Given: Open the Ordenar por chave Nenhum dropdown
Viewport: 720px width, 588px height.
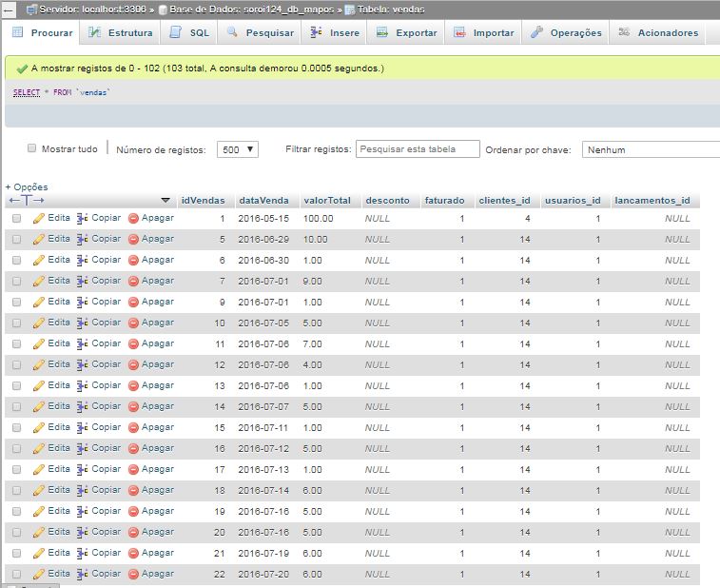Looking at the screenshot, I should pos(651,149).
